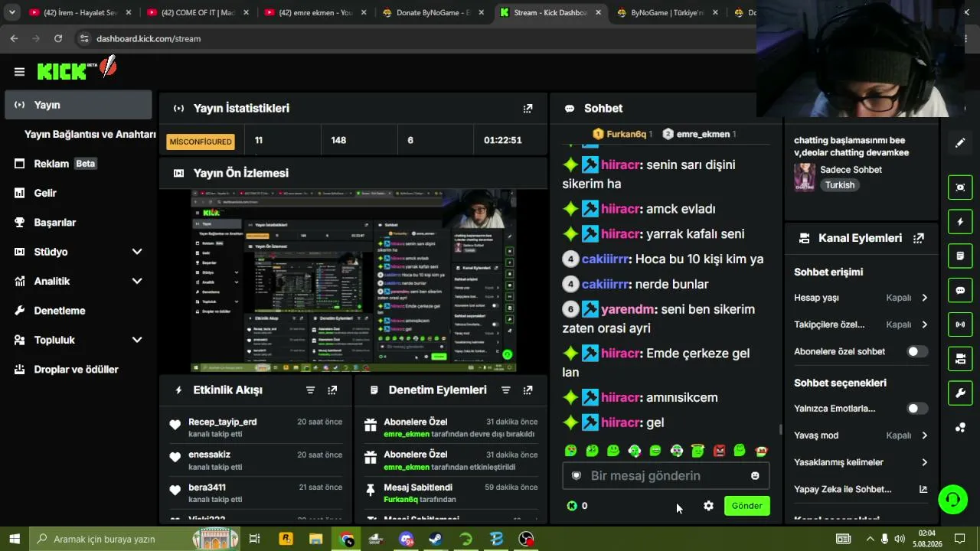
Task: Expand the Analitik sidebar section
Action: (x=137, y=281)
